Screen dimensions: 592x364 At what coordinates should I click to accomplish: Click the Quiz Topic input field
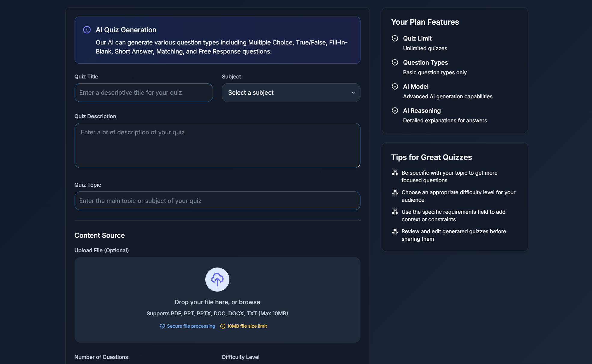(x=217, y=201)
